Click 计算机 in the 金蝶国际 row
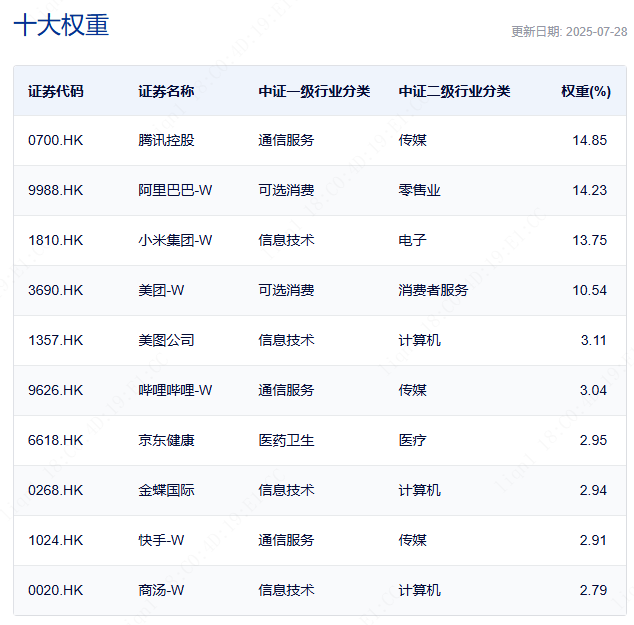This screenshot has height=625, width=634. click(x=419, y=490)
